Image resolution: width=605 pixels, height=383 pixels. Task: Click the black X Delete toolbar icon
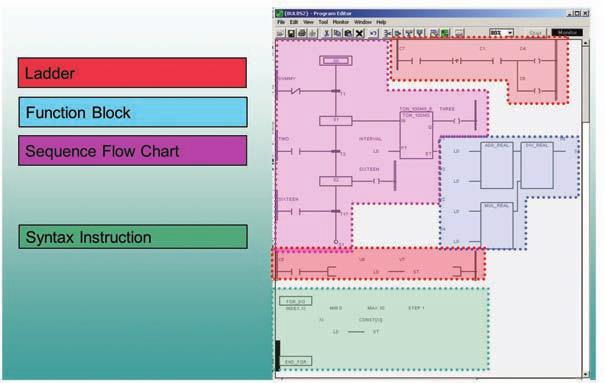(x=359, y=33)
